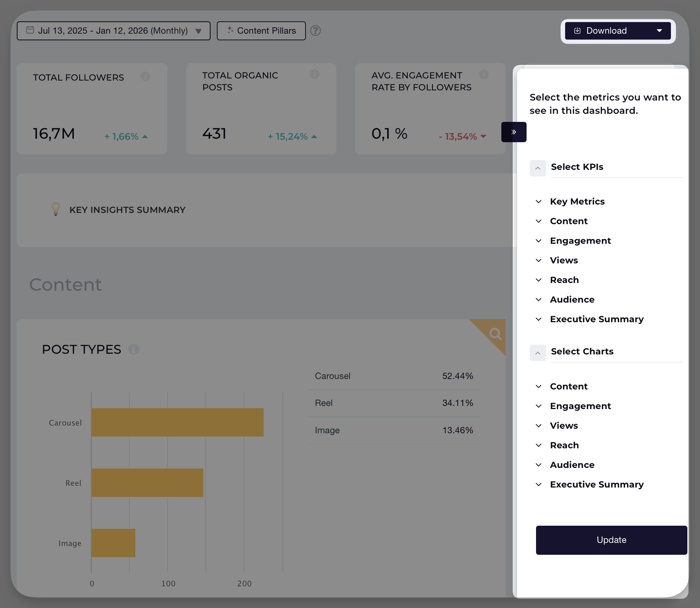700x608 pixels.
Task: Expand the Engagement section under Select KPIs
Action: point(538,241)
